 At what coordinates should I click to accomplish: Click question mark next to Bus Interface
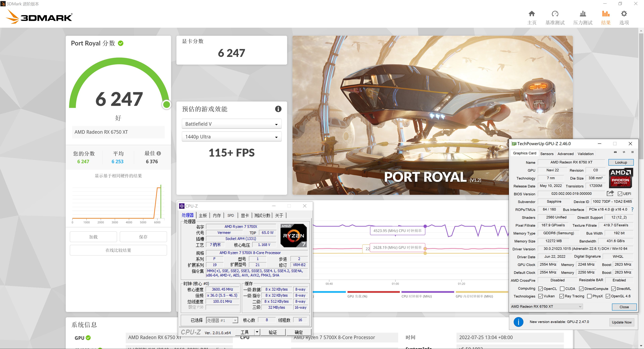click(x=632, y=209)
